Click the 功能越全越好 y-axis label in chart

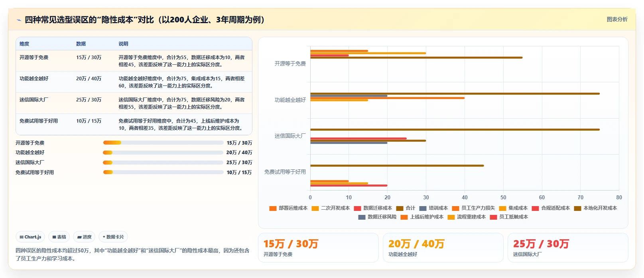tap(290, 100)
